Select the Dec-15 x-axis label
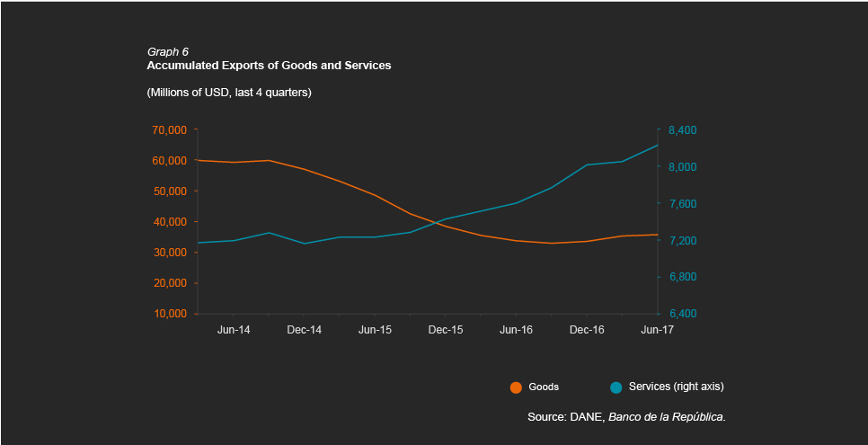This screenshot has width=868, height=445. (x=445, y=330)
